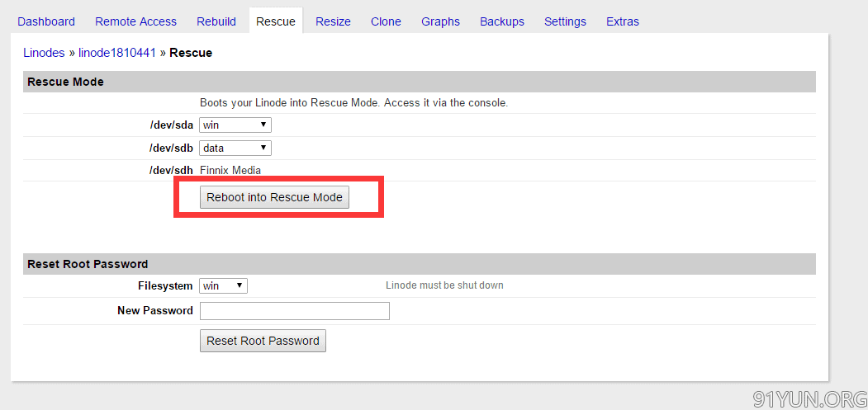Screen dimensions: 868x410
Task: Click the Linodes breadcrumb link
Action: coord(45,53)
